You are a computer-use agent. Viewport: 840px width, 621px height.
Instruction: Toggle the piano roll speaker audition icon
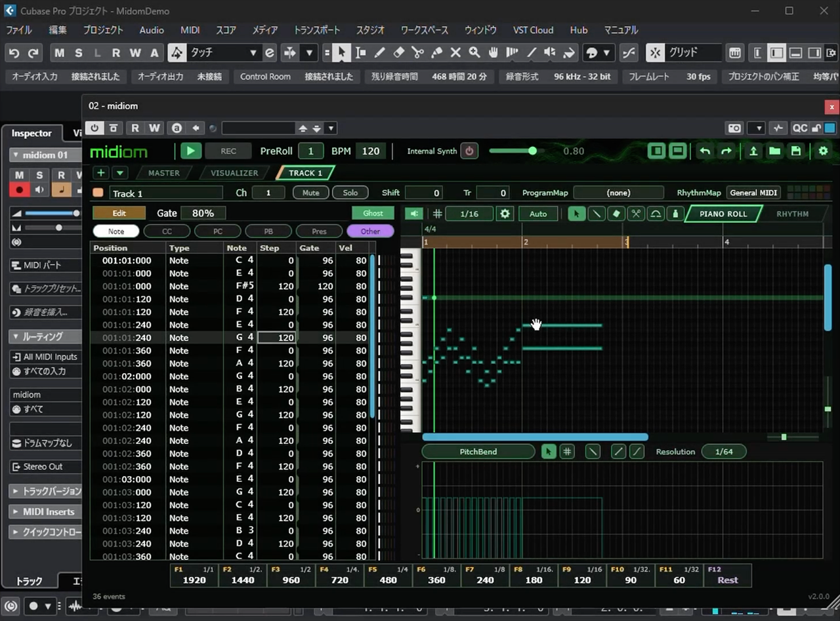(413, 214)
